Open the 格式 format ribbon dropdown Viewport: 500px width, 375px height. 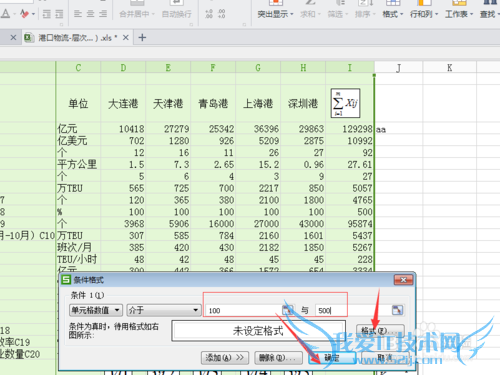[x=393, y=14]
